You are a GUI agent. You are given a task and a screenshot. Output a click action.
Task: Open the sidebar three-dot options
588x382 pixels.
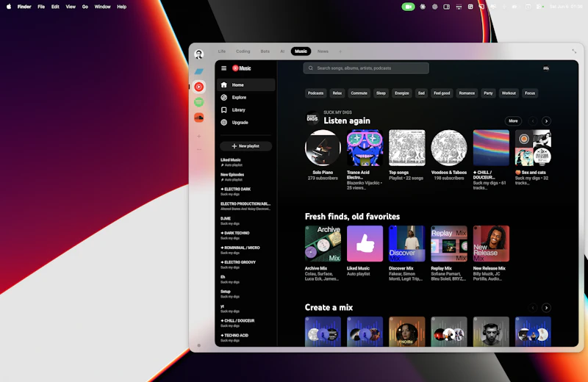pyautogui.click(x=199, y=149)
